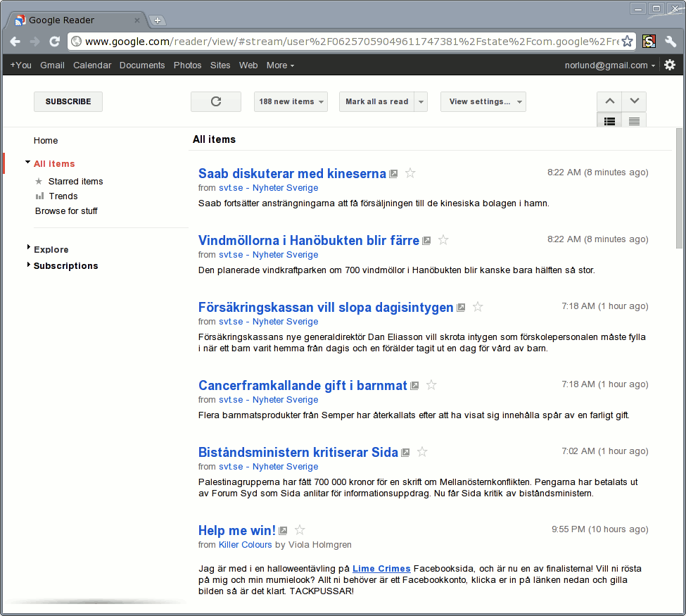This screenshot has width=686, height=616.
Task: Expand the Explore section
Action: point(28,248)
